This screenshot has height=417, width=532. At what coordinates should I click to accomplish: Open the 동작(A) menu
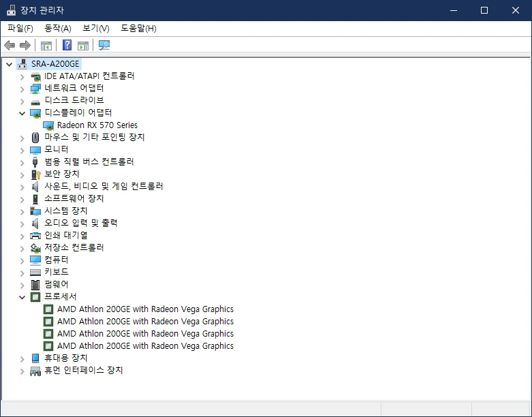[x=58, y=29]
